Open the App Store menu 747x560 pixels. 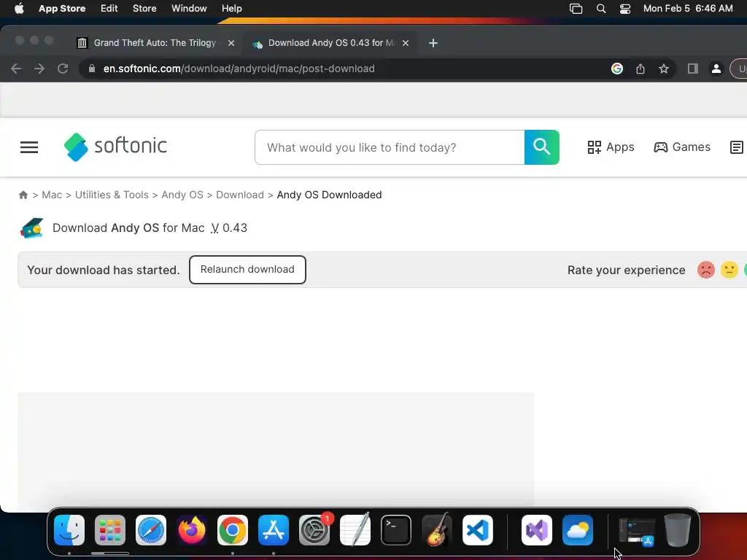(x=62, y=9)
